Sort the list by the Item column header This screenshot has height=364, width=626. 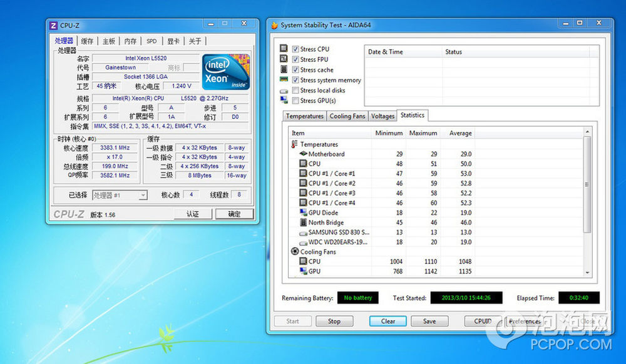pyautogui.click(x=330, y=133)
